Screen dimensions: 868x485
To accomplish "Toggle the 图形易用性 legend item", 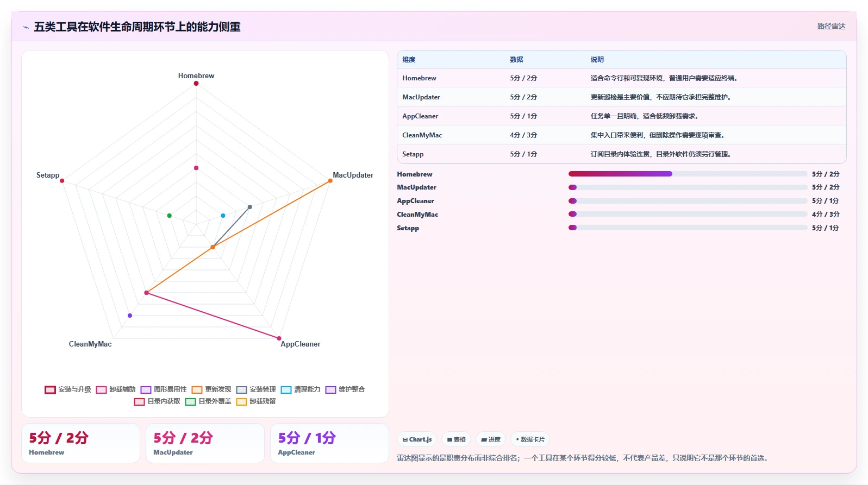I will (164, 389).
